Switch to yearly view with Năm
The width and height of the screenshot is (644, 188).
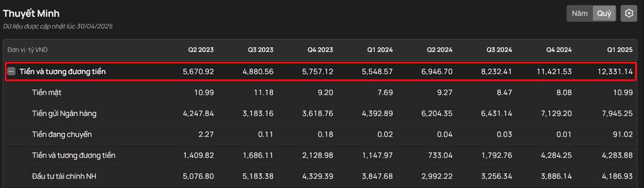(x=580, y=13)
